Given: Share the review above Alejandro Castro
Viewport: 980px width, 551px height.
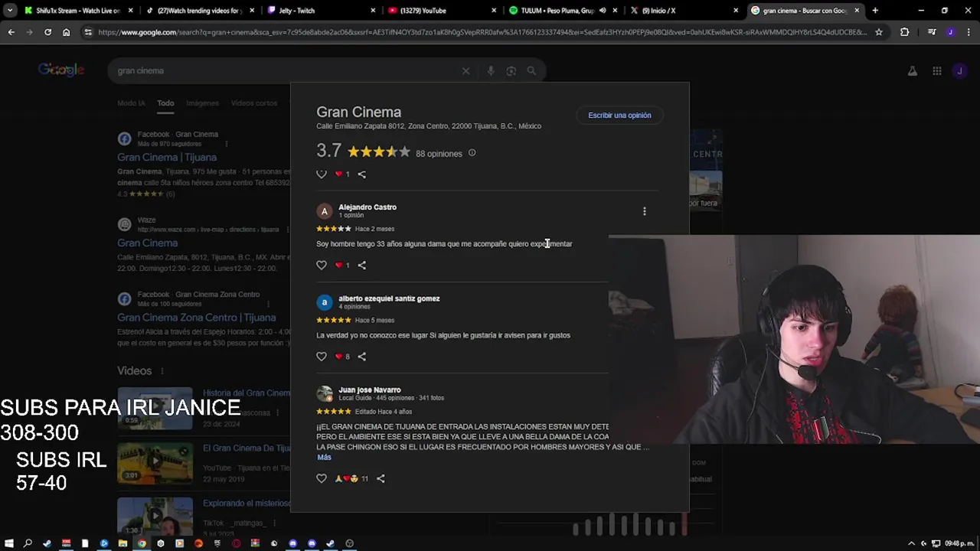Looking at the screenshot, I should 362,174.
